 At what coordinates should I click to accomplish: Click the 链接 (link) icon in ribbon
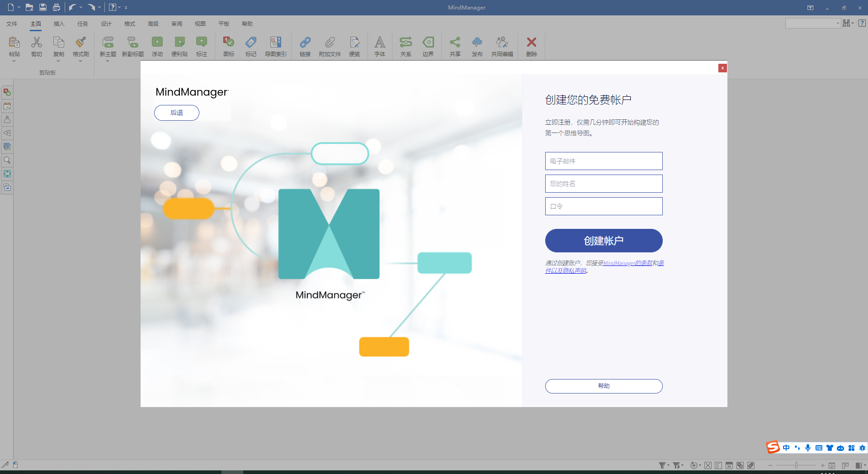pyautogui.click(x=305, y=43)
